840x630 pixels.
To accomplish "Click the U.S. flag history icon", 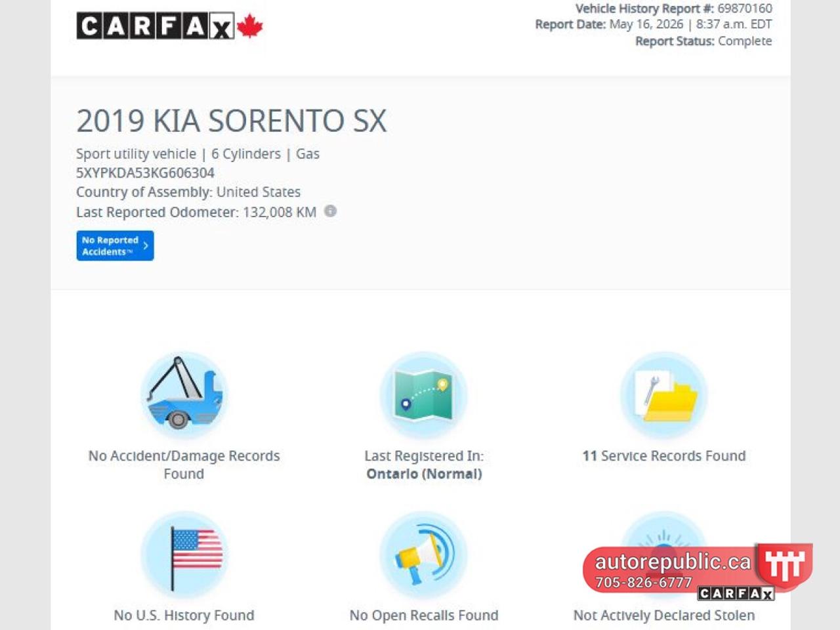I will pos(184,555).
